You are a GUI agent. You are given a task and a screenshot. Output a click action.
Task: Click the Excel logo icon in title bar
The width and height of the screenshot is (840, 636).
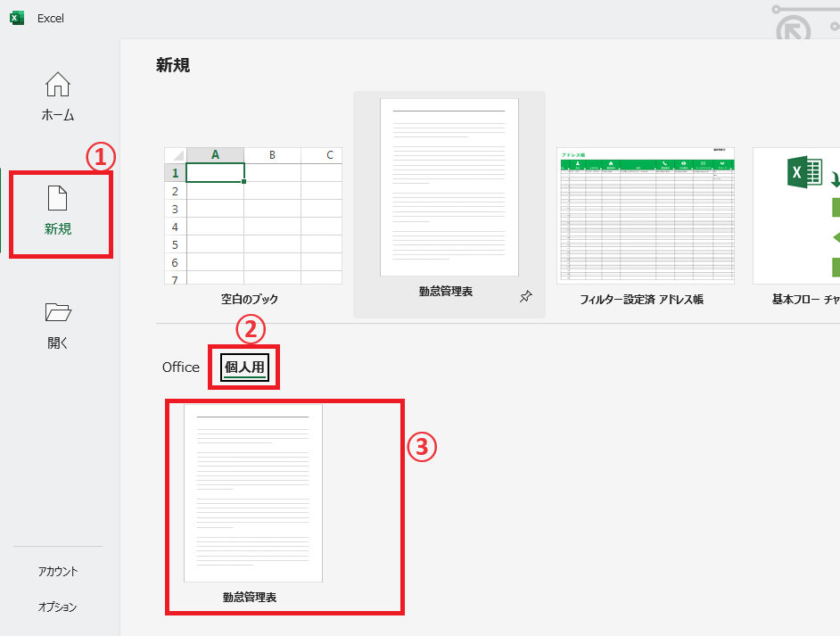[17, 18]
